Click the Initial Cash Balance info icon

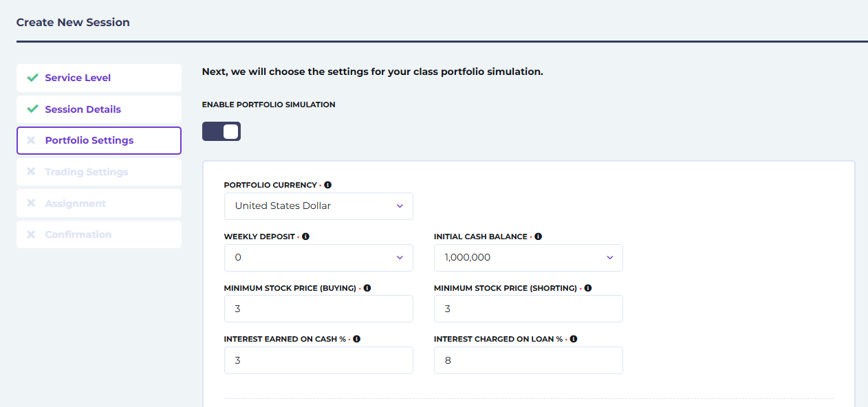click(538, 236)
